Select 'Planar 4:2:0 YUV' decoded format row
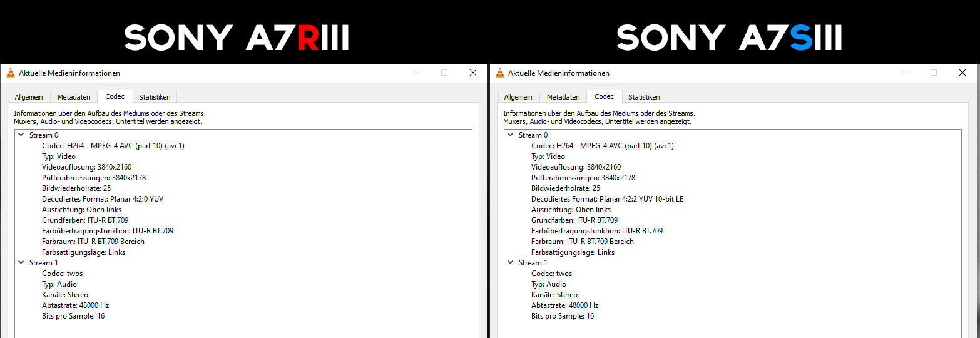The image size is (980, 338). [x=103, y=199]
